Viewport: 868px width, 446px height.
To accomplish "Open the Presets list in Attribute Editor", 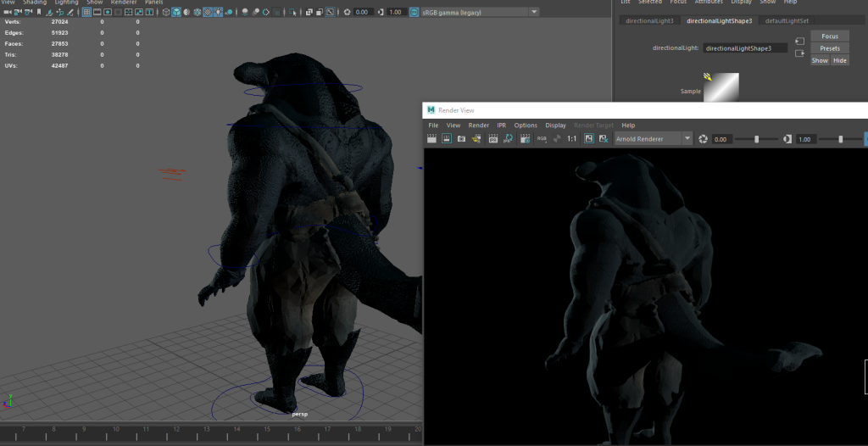I will click(830, 48).
